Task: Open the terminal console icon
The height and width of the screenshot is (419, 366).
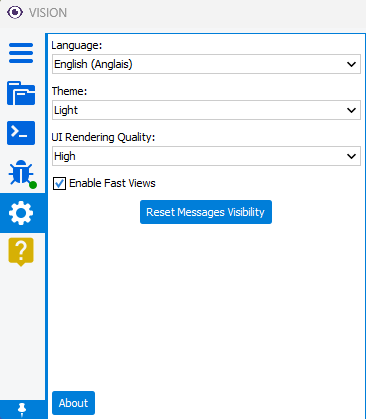Action: (x=21, y=133)
